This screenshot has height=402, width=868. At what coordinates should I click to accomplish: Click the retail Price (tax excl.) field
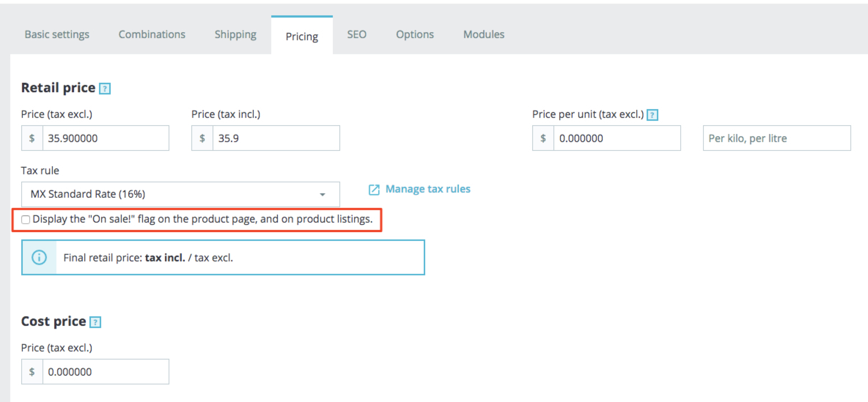tap(105, 138)
